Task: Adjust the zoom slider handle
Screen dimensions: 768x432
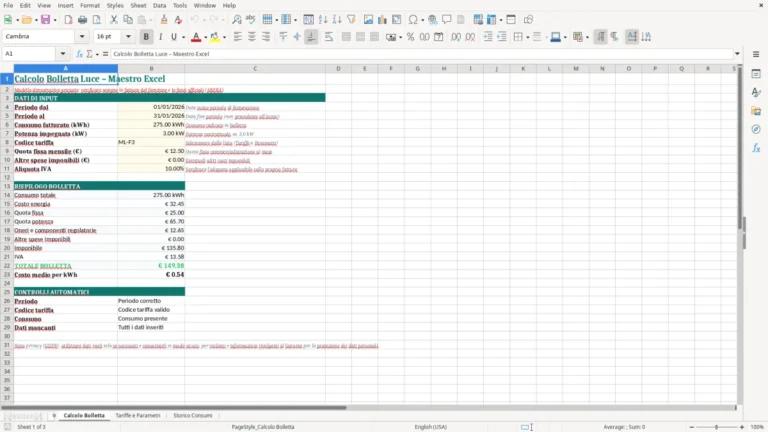Action: pyautogui.click(x=716, y=427)
